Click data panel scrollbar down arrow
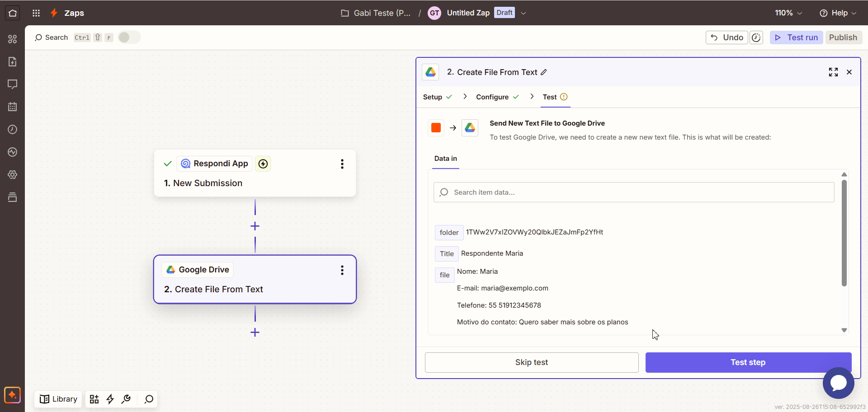 click(x=844, y=330)
